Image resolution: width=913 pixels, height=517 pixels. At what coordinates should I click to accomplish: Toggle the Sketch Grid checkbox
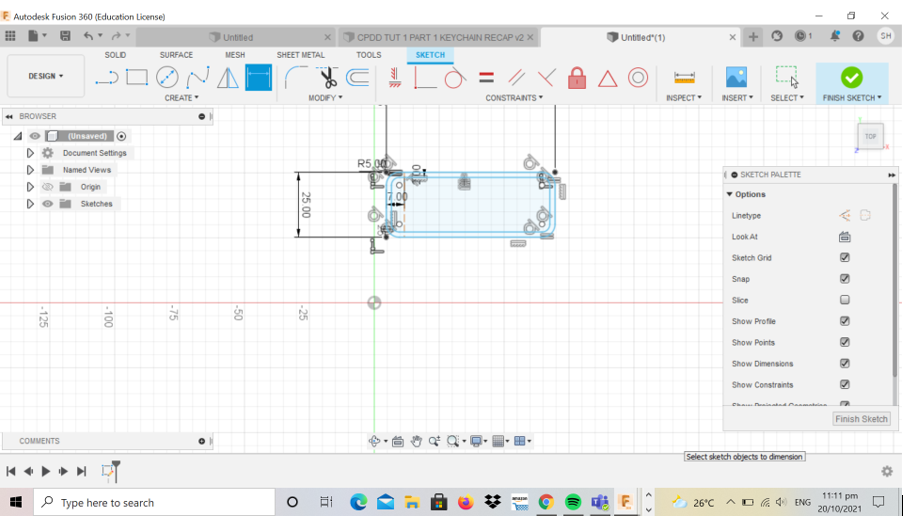click(845, 257)
